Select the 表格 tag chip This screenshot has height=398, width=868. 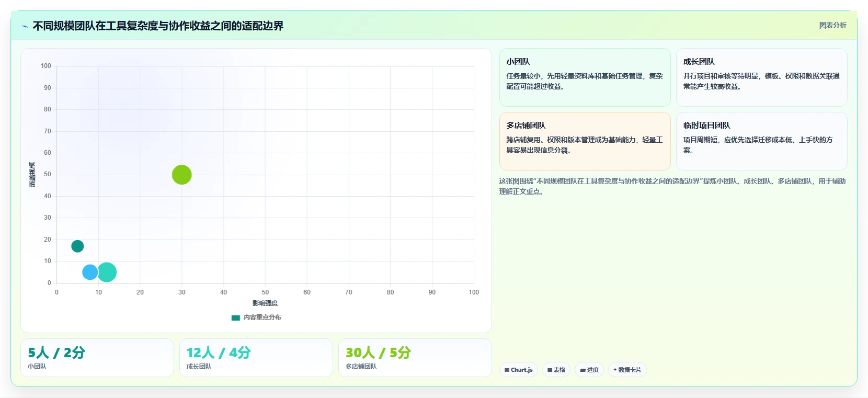pyautogui.click(x=556, y=370)
